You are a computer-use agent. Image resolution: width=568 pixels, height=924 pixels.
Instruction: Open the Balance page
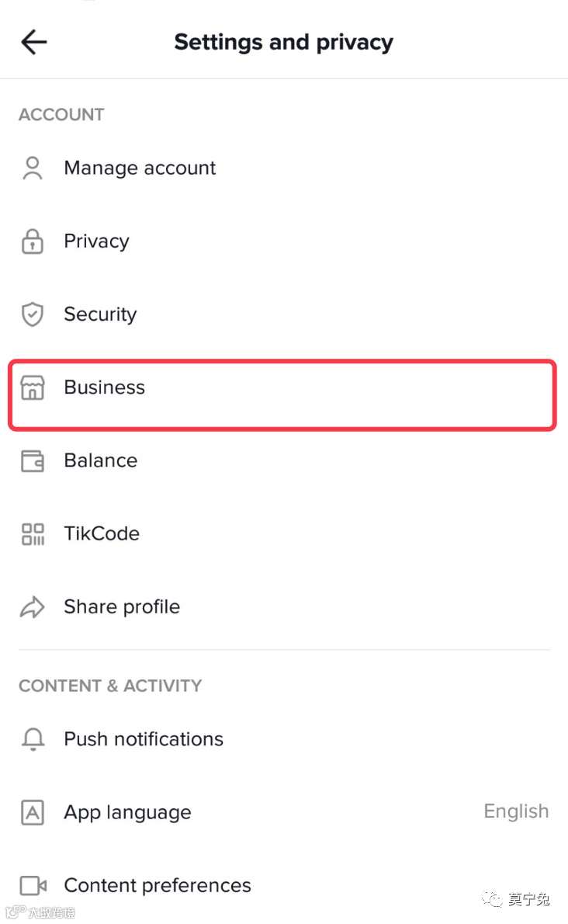[x=101, y=460]
